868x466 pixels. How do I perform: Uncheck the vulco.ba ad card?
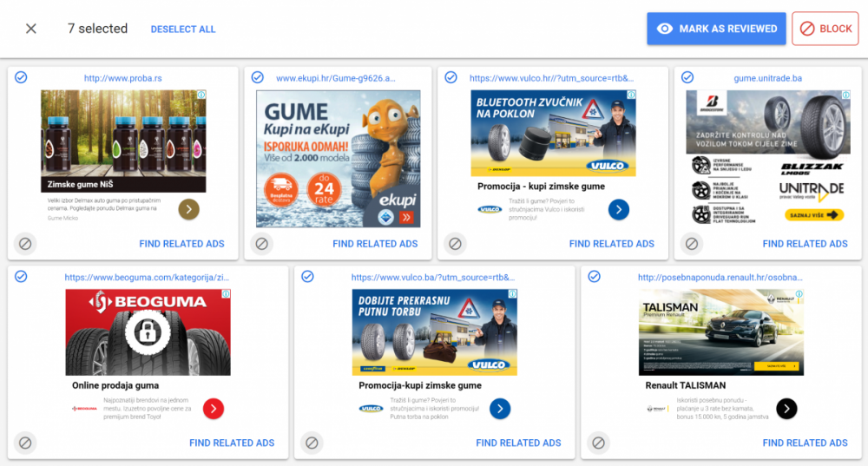[308, 276]
